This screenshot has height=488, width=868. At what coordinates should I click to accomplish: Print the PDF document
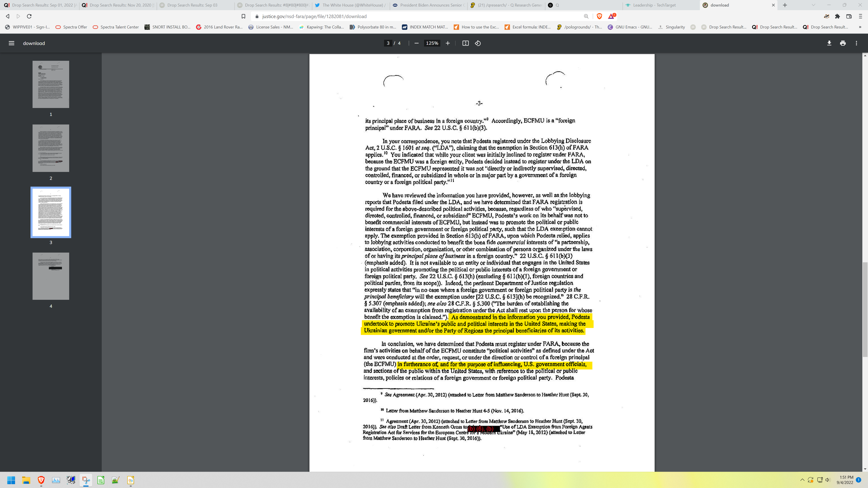(843, 43)
